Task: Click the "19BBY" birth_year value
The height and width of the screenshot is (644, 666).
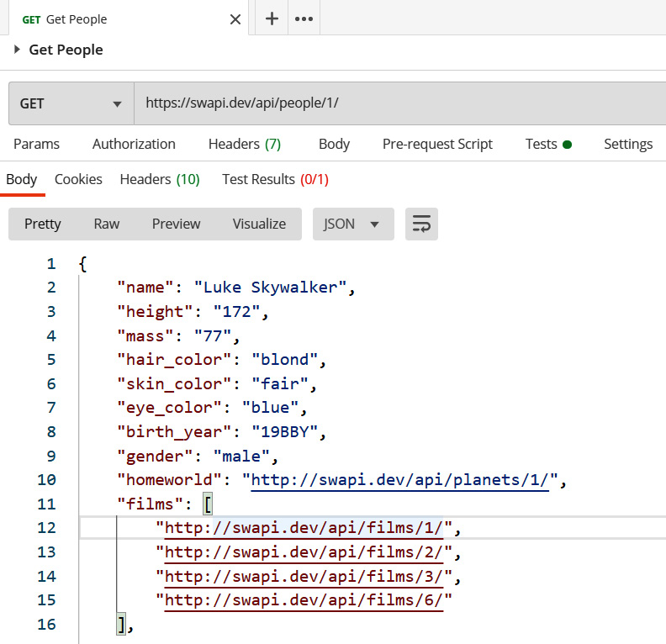Action: pos(284,432)
